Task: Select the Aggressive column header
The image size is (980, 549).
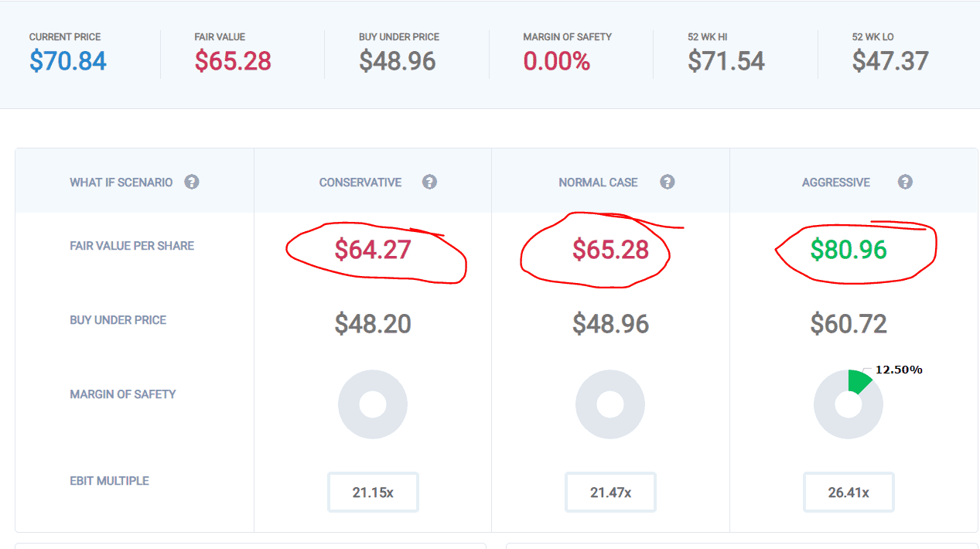Action: coord(836,182)
